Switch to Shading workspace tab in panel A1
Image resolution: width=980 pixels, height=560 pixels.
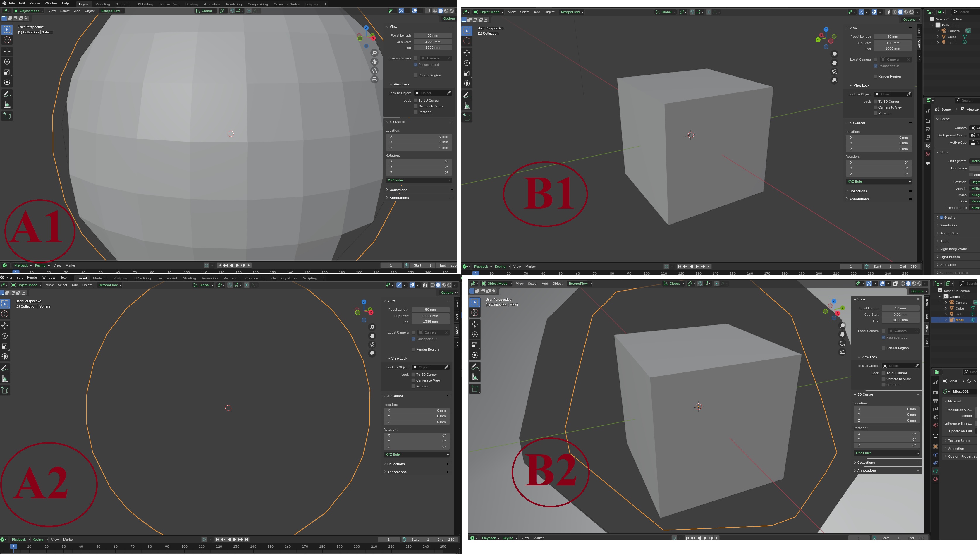(x=191, y=4)
